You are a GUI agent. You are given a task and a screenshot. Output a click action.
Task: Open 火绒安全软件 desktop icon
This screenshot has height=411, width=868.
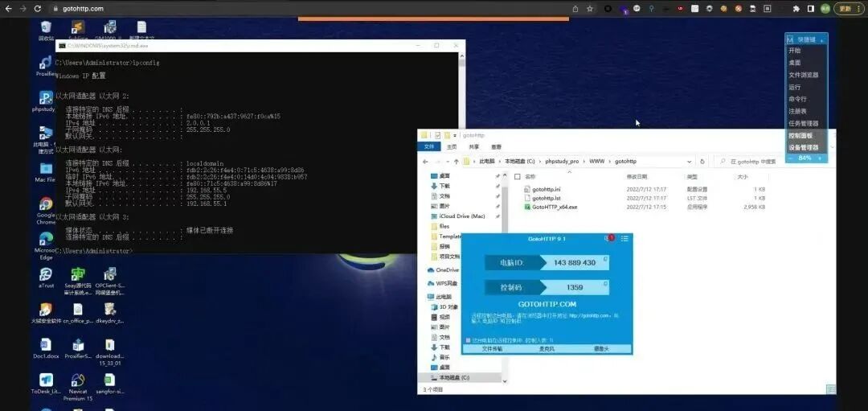[46, 314]
